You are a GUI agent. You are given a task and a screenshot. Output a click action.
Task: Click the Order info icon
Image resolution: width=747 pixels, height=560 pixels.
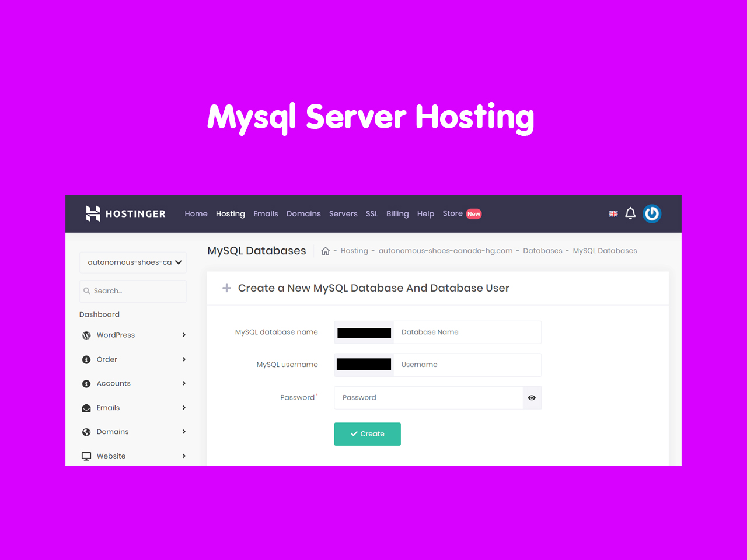86,359
